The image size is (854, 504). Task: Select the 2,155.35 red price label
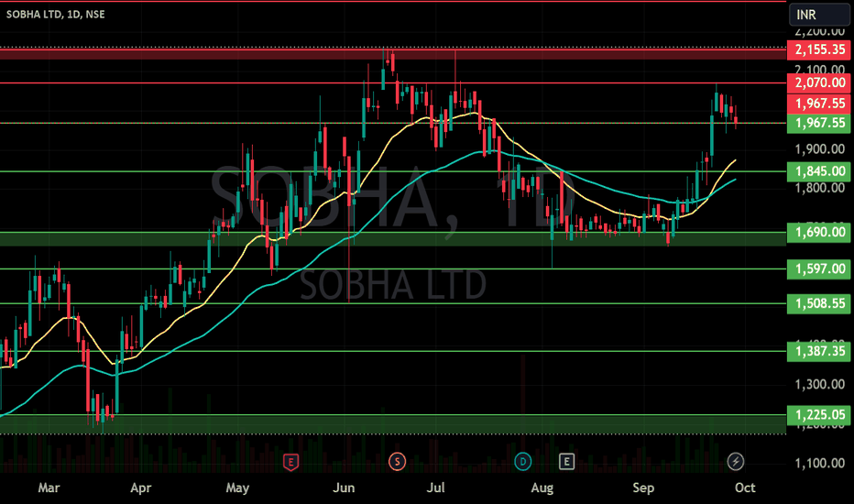[819, 49]
